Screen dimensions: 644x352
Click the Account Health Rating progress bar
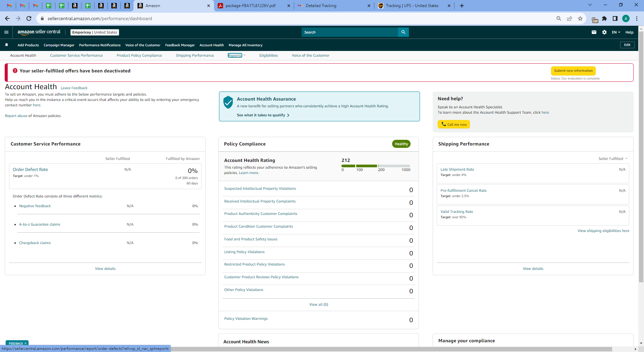click(376, 166)
